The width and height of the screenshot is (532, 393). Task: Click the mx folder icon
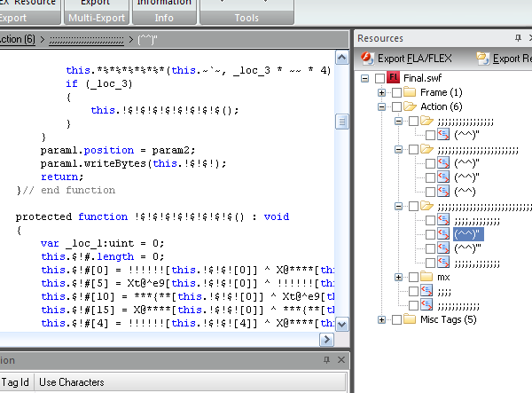click(x=426, y=277)
